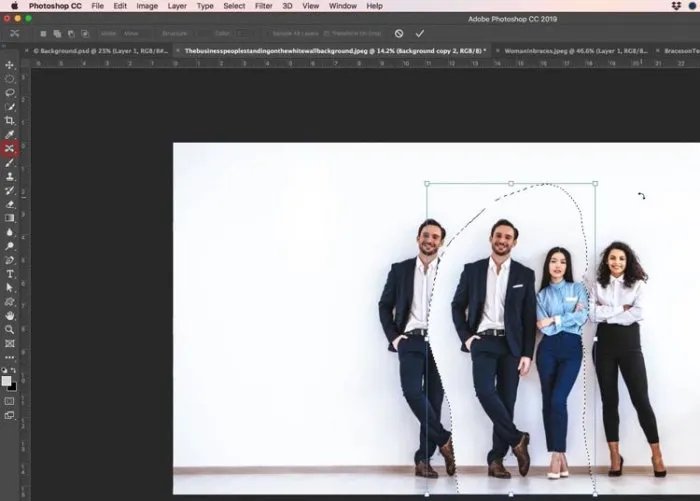Select the Hand tool

click(x=10, y=315)
